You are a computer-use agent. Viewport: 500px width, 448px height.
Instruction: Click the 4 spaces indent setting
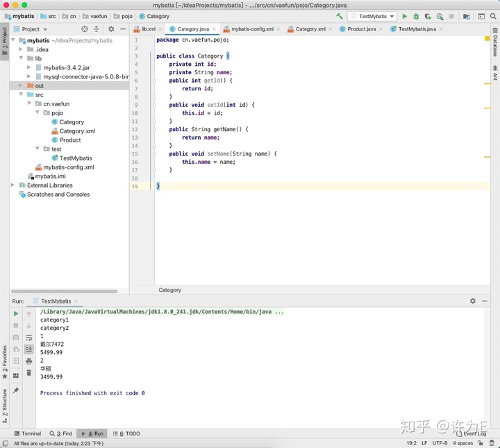click(462, 443)
